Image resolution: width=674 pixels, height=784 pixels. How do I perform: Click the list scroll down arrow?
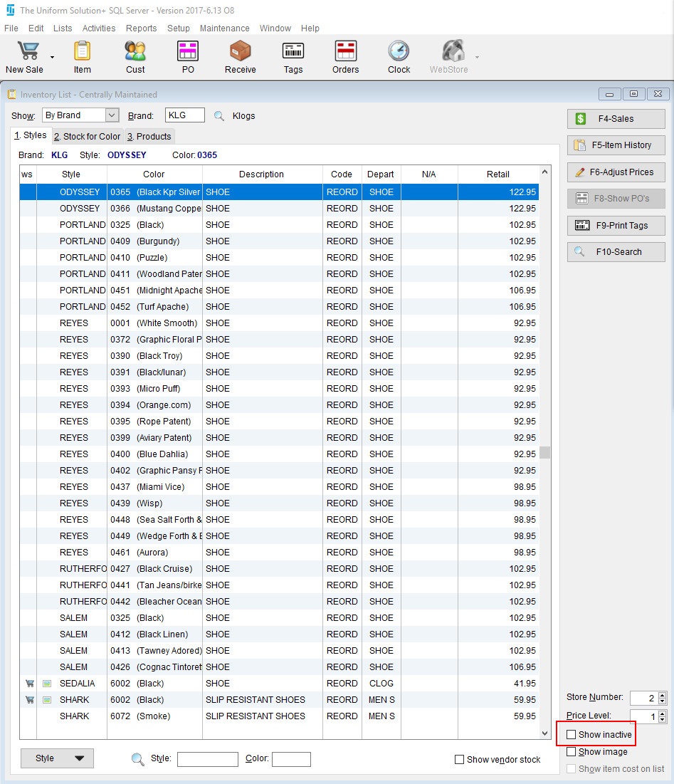[x=544, y=733]
